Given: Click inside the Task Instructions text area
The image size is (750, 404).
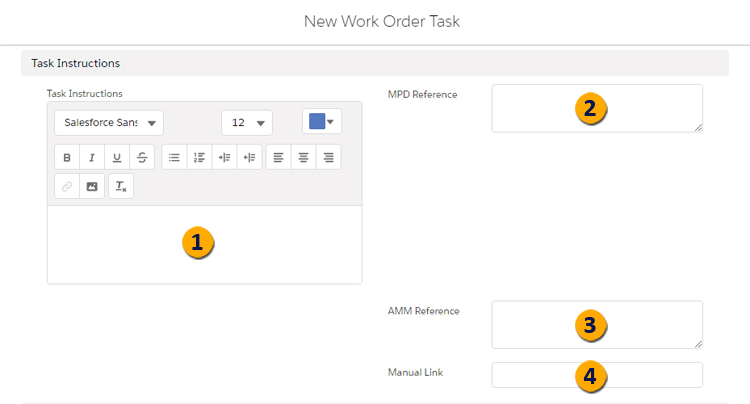Looking at the screenshot, I should pyautogui.click(x=205, y=245).
